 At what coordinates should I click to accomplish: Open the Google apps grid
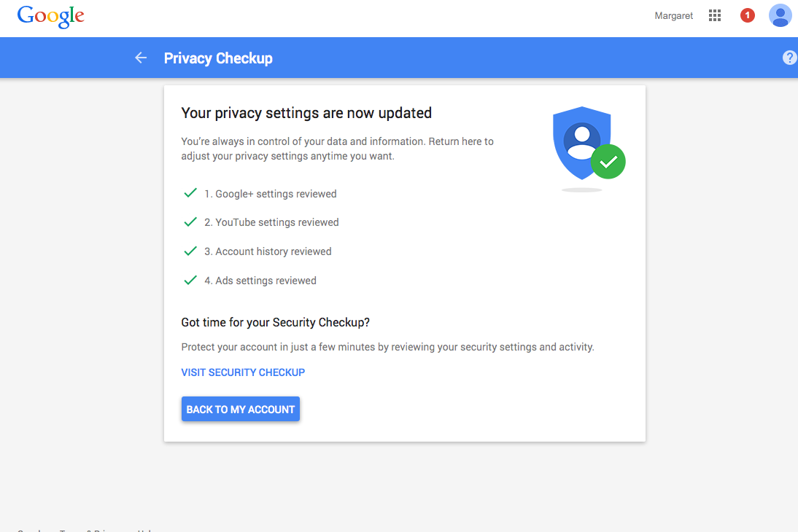click(715, 15)
